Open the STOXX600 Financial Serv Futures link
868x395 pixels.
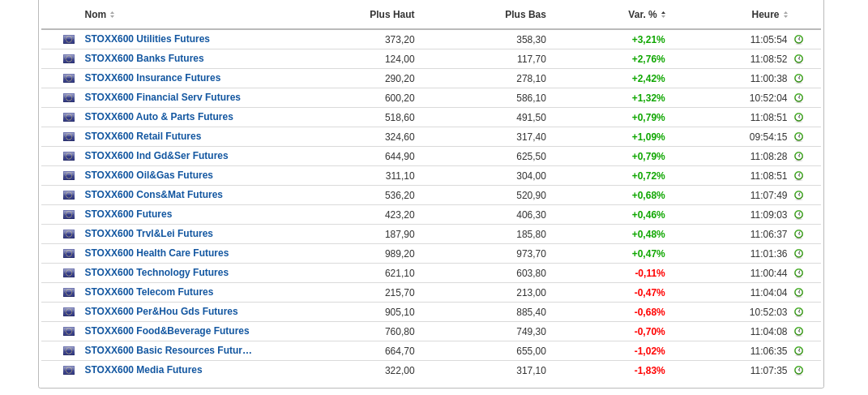point(162,97)
